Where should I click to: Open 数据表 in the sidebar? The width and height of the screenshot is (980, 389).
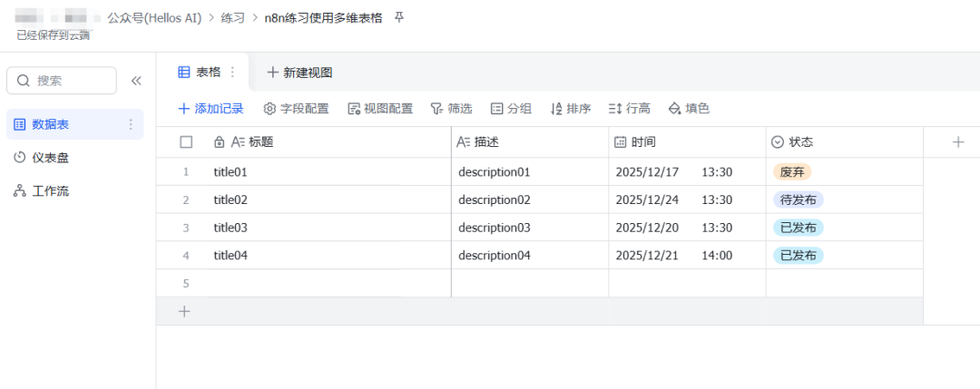click(x=75, y=124)
